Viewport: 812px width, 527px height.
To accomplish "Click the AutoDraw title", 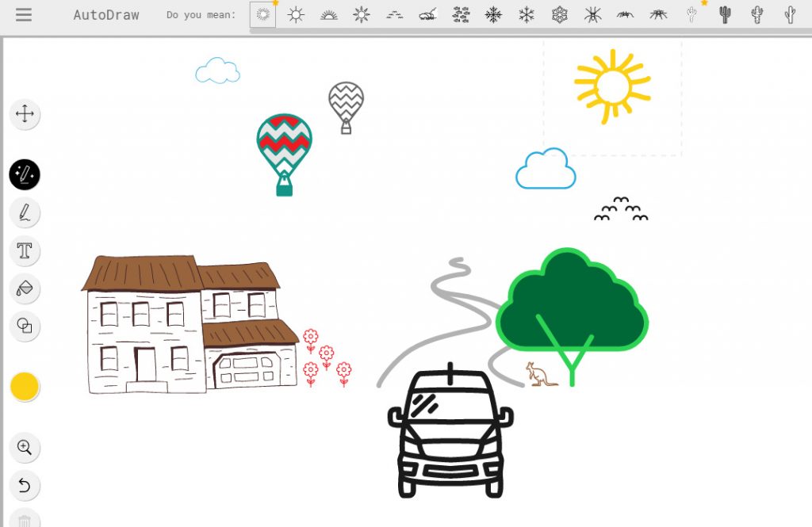I will (106, 15).
